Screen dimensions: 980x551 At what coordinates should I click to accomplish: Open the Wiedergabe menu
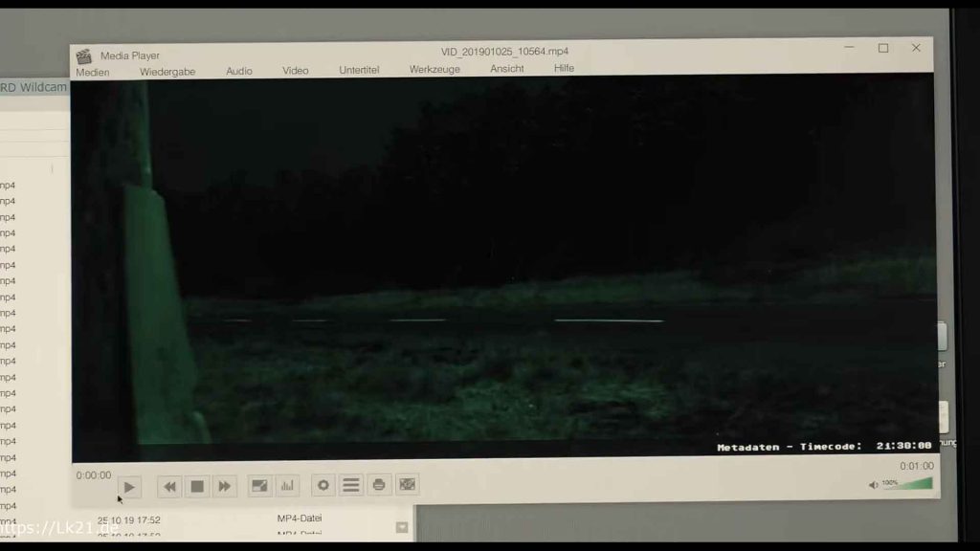click(x=167, y=72)
